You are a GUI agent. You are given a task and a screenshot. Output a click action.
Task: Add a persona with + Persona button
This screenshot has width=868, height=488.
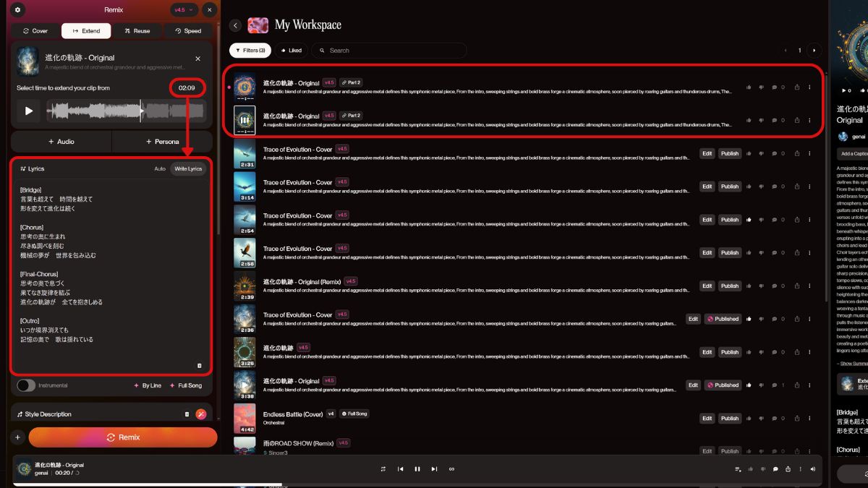click(163, 142)
